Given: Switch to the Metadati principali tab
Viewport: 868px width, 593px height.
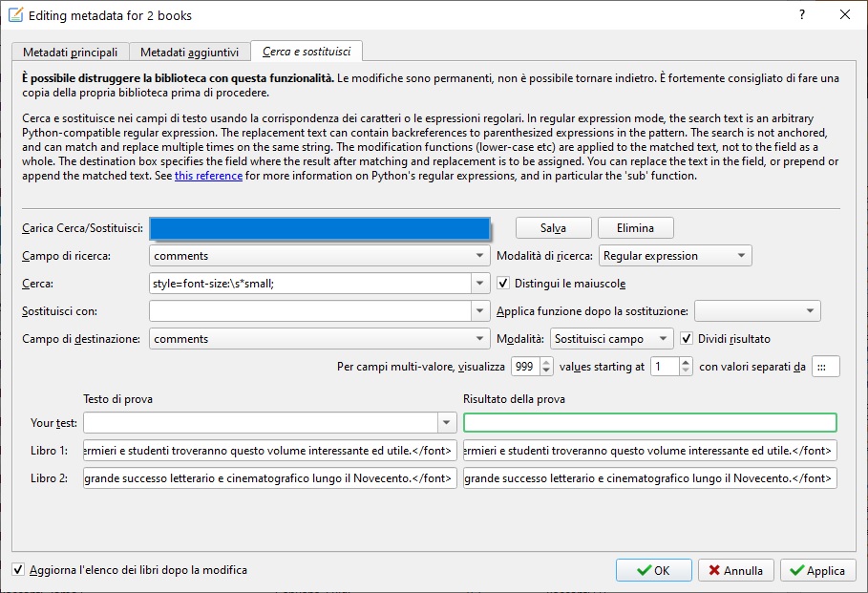Looking at the screenshot, I should [x=71, y=53].
